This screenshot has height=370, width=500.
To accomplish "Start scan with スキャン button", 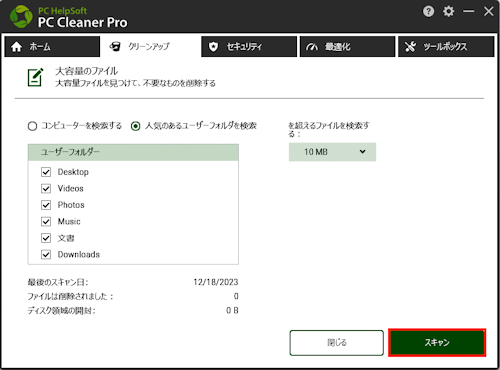I will pos(437,343).
